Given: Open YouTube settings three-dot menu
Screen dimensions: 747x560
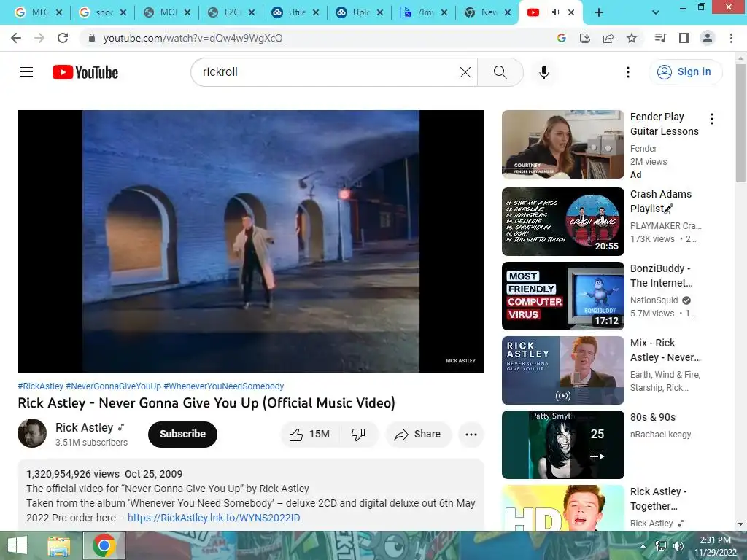Looking at the screenshot, I should (628, 72).
